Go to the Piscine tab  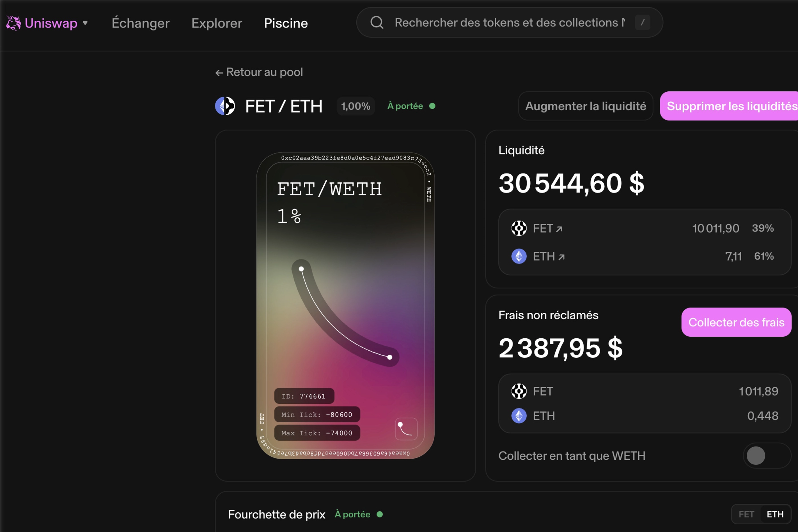click(286, 23)
